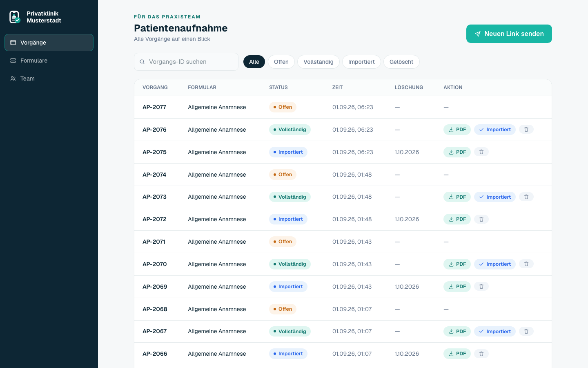Download PDF for AP-2076
Screen dimensions: 588x368
click(x=457, y=130)
